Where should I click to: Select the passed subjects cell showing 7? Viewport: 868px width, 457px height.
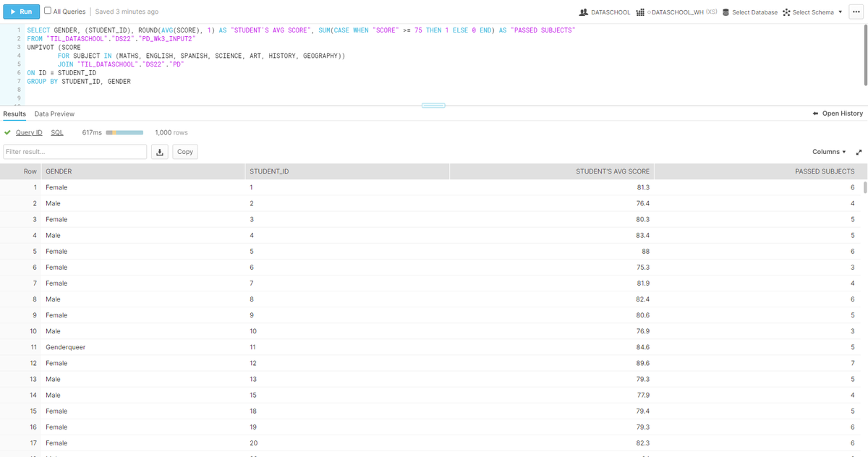point(755,363)
